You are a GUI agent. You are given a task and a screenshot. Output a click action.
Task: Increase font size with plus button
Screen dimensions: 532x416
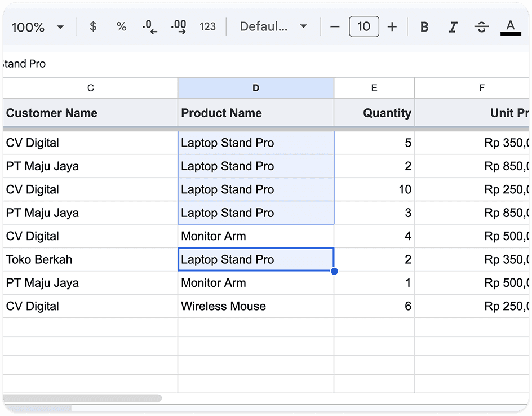tap(392, 26)
